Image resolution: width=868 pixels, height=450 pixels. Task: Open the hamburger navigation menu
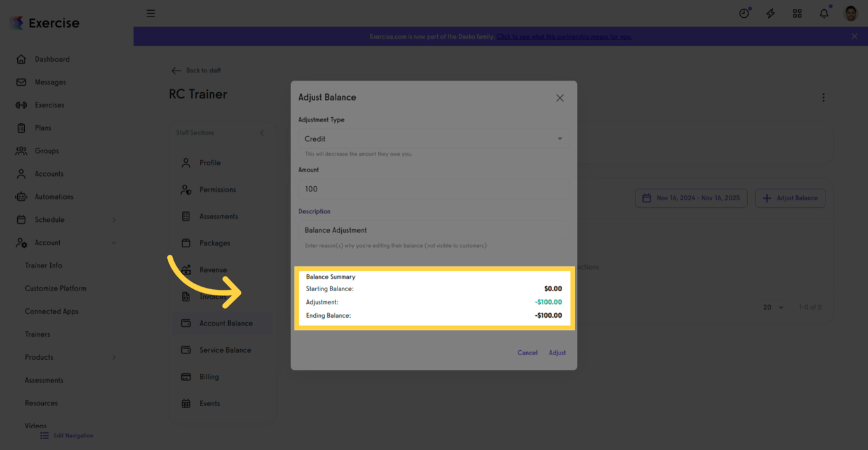pos(151,13)
